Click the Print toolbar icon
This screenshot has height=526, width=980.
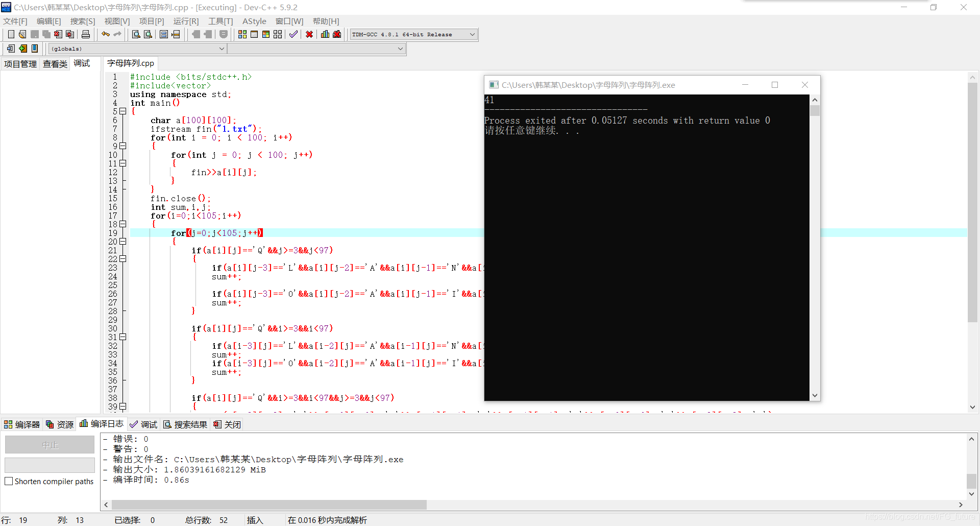click(x=86, y=34)
